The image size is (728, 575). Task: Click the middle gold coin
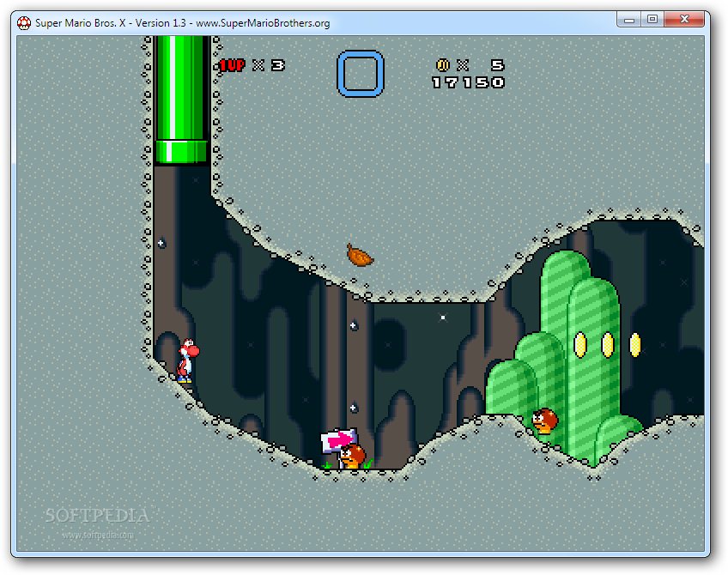pyautogui.click(x=608, y=345)
